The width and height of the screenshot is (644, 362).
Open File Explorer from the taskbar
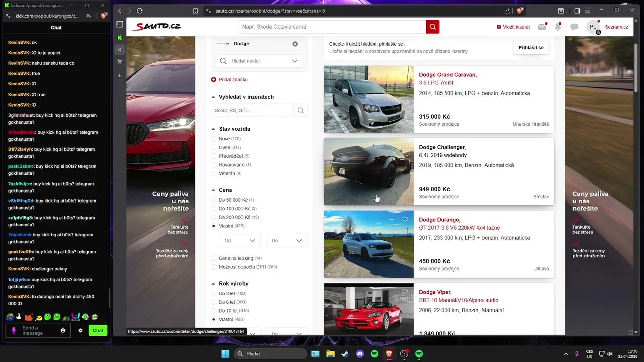tap(330, 354)
